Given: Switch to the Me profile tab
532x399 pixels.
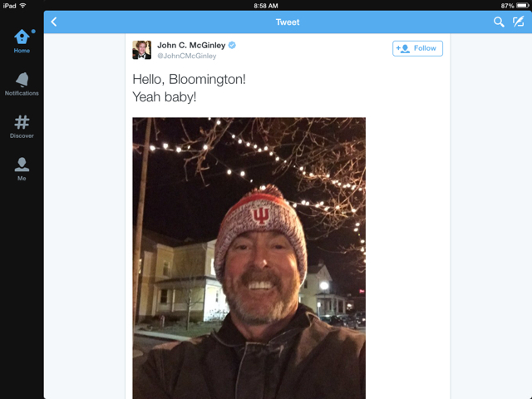Looking at the screenshot, I should pos(22,168).
